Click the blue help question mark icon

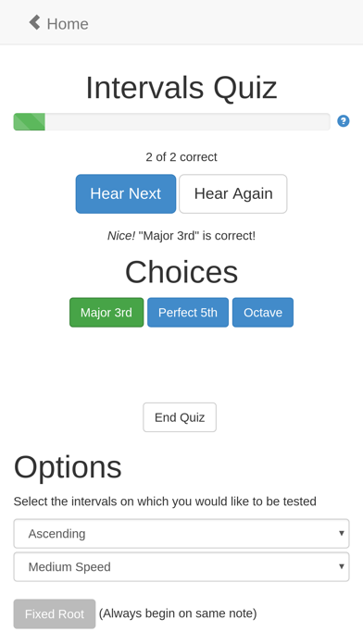[344, 121]
